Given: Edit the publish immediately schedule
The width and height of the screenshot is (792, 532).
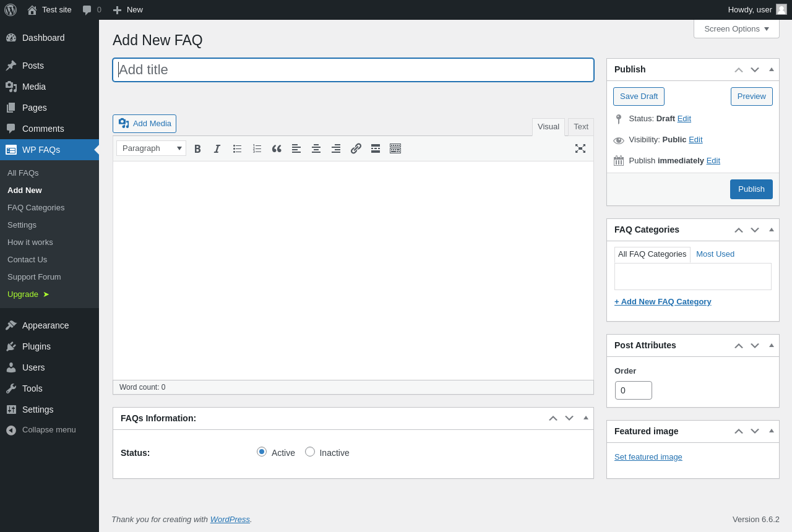Looking at the screenshot, I should [x=713, y=161].
